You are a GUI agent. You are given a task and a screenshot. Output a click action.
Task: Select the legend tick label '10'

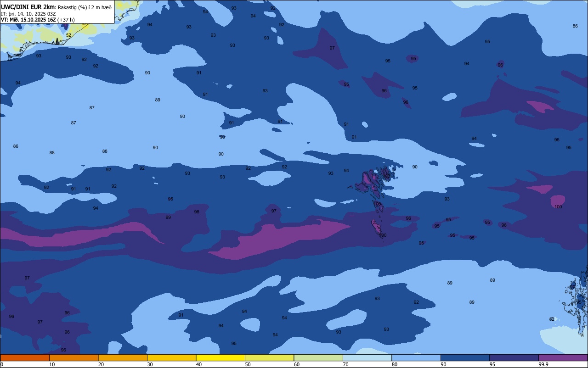tap(52, 364)
